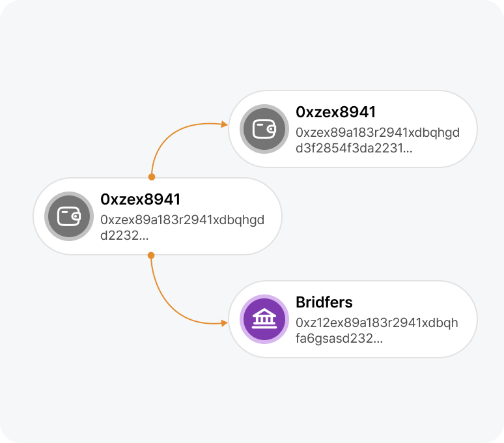Select the lower curved orange connector line

coord(163,307)
